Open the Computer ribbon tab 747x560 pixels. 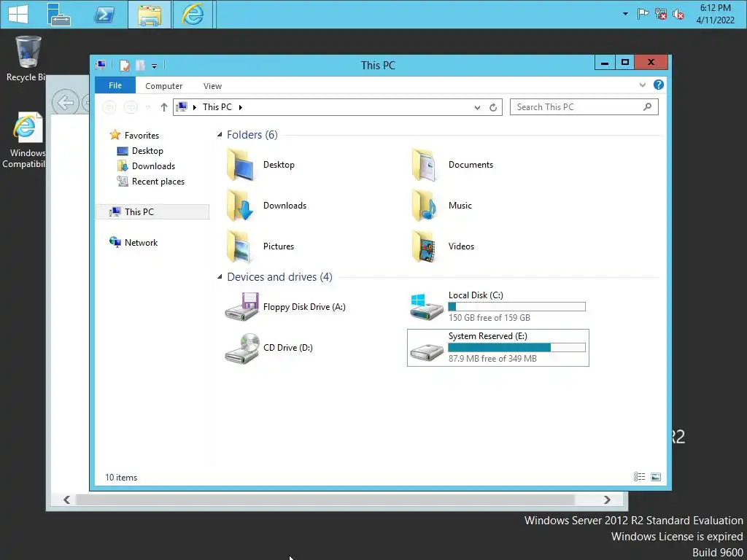click(164, 86)
